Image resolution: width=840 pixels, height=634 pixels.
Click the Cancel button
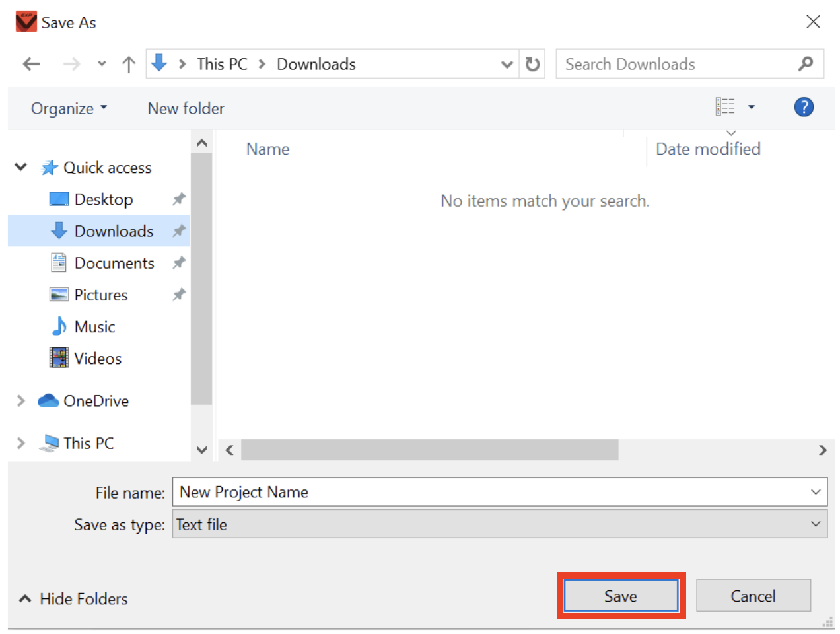click(x=753, y=595)
